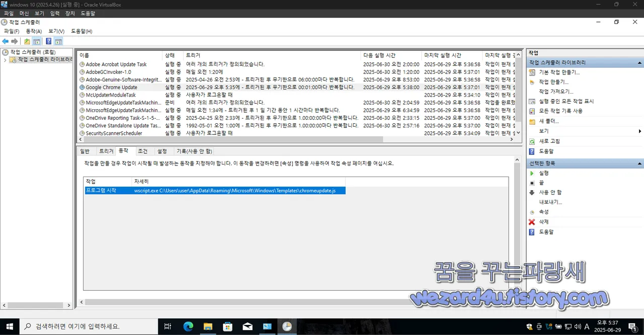This screenshot has width=644, height=335.
Task: Open 동작(A) menu in Task Scheduler
Action: tap(34, 31)
